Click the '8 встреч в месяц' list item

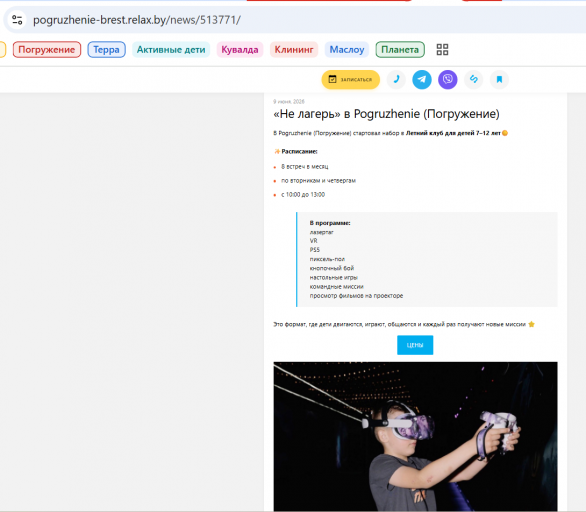point(305,167)
